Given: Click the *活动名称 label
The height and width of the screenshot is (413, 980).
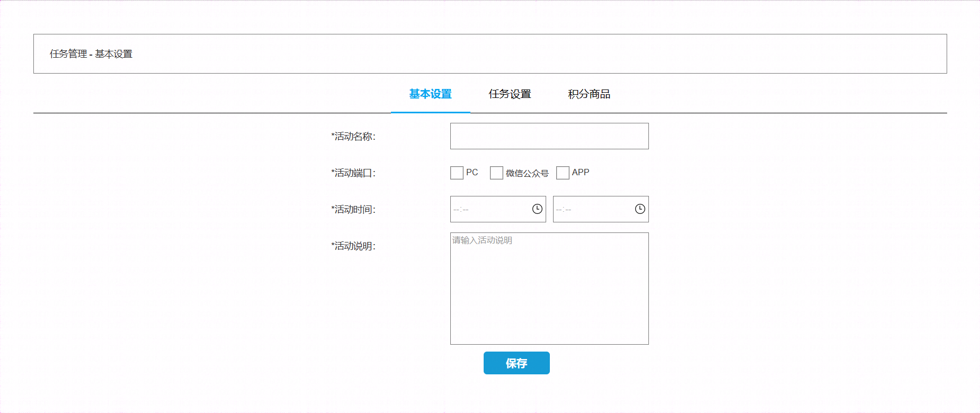Looking at the screenshot, I should 353,137.
